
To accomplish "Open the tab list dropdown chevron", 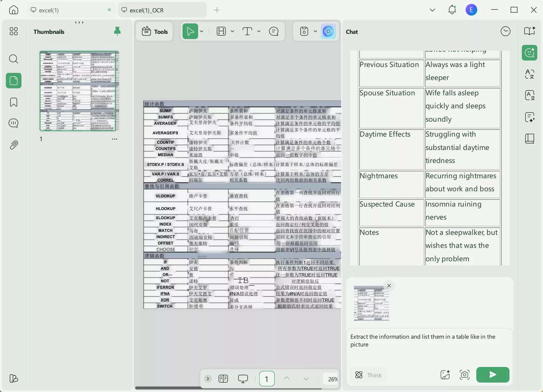I will (432, 10).
